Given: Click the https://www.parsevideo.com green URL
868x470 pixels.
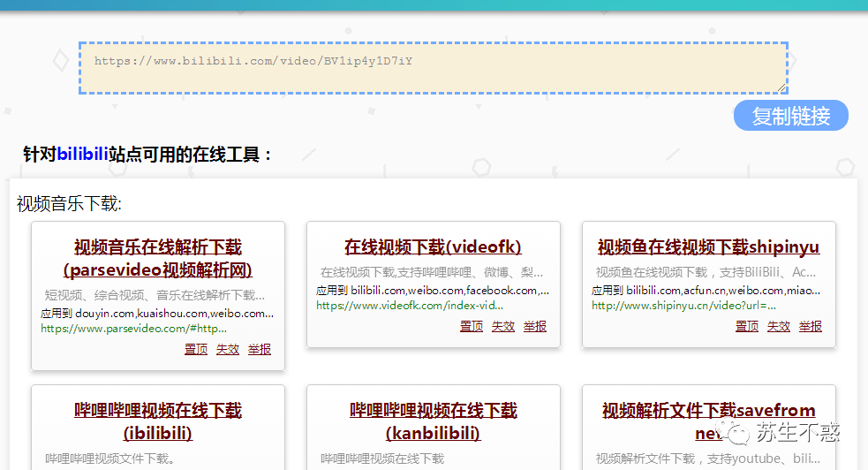Looking at the screenshot, I should click(133, 329).
